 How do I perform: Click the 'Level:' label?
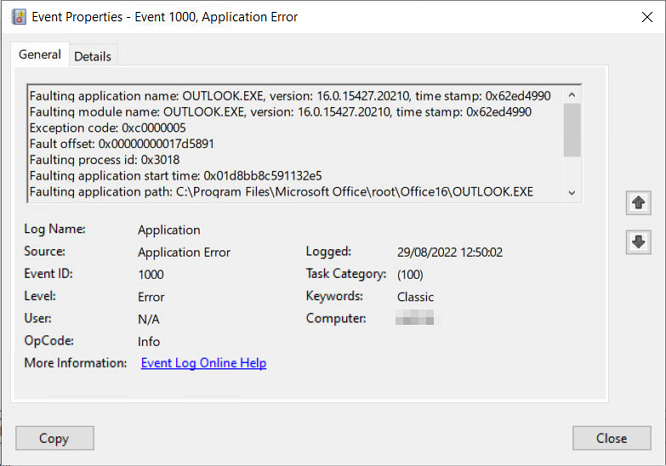(40, 296)
